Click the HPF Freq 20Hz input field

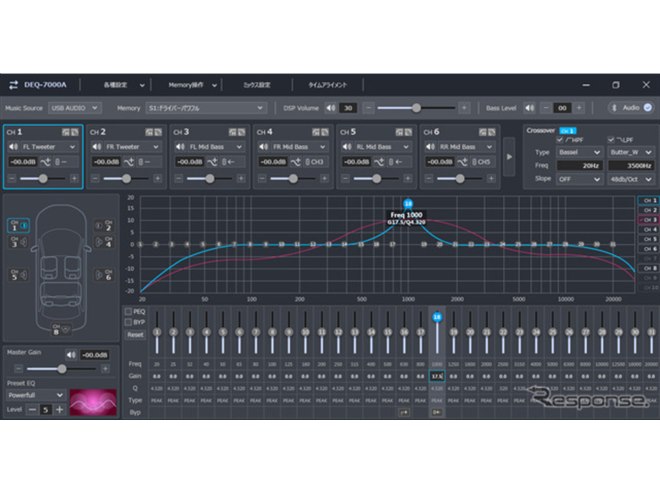pos(580,166)
